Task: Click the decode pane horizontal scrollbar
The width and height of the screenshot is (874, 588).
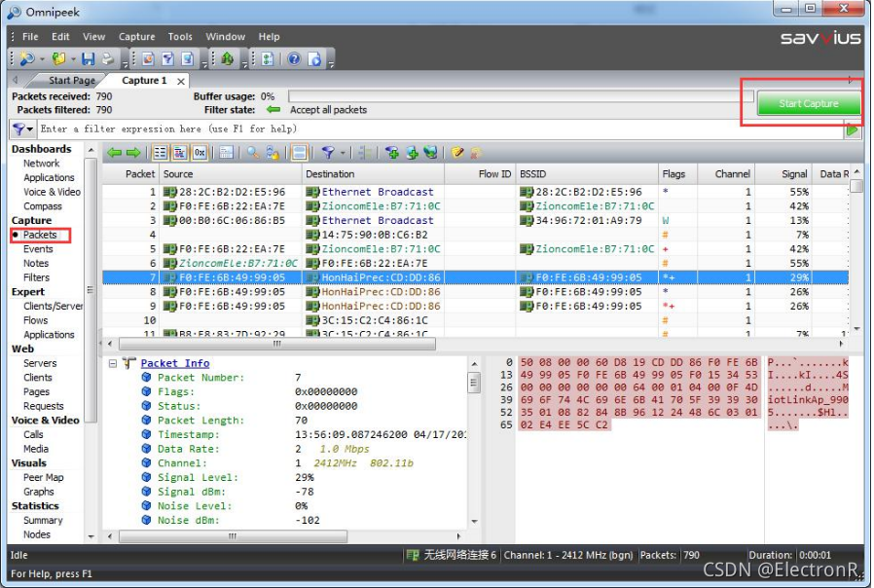Action: (233, 536)
